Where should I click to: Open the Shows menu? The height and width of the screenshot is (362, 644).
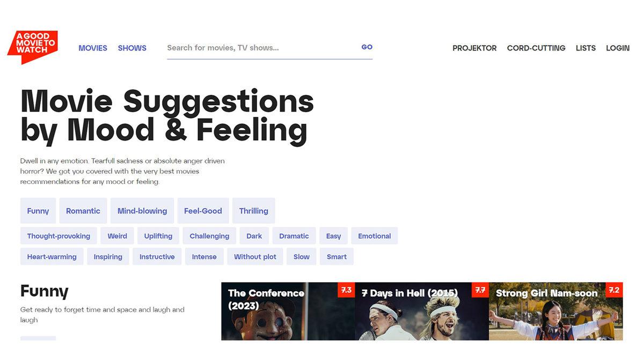click(132, 48)
